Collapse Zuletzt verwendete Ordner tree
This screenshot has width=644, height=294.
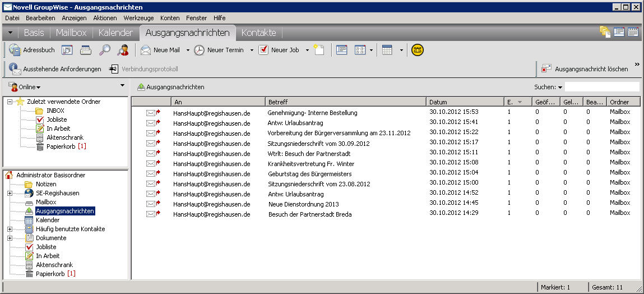pos(10,102)
